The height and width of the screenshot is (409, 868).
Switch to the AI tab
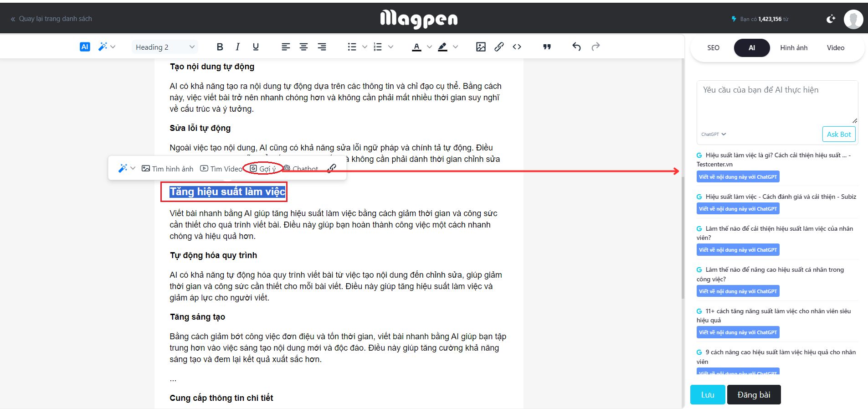click(x=752, y=47)
